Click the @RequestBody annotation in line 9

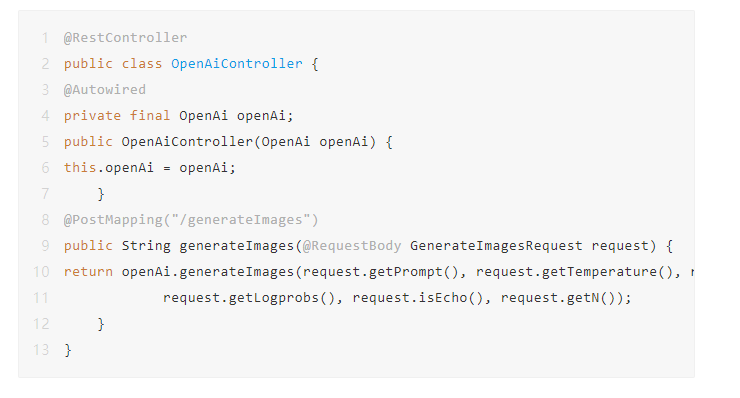click(x=352, y=246)
